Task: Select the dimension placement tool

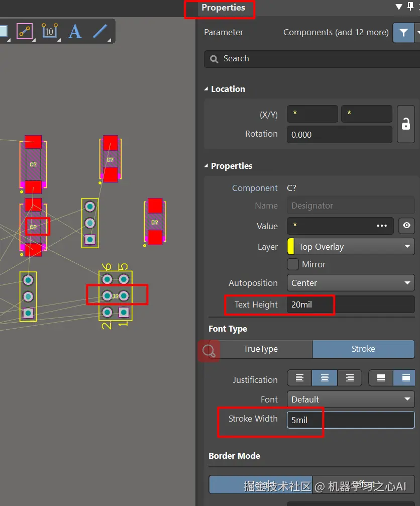Action: 49,31
